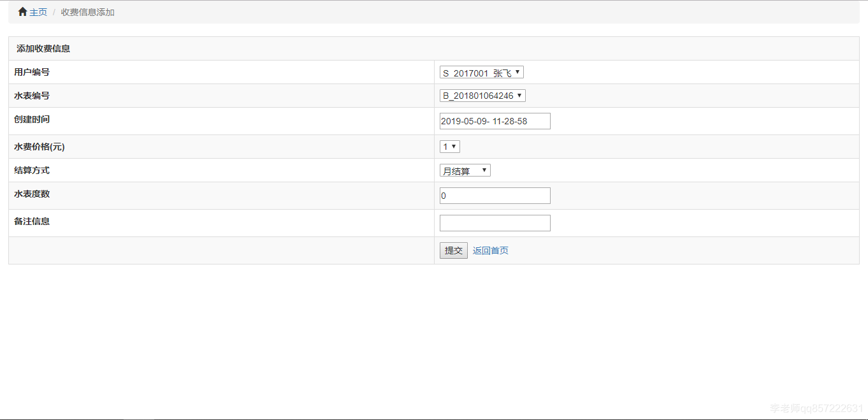This screenshot has width=868, height=420.
Task: Click the 添加收费信息 panel header
Action: 43,48
